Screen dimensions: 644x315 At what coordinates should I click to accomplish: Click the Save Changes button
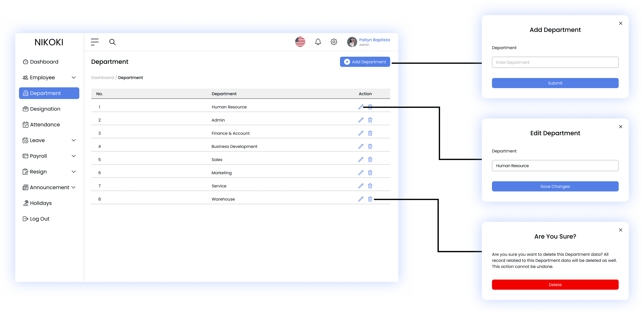pyautogui.click(x=555, y=186)
